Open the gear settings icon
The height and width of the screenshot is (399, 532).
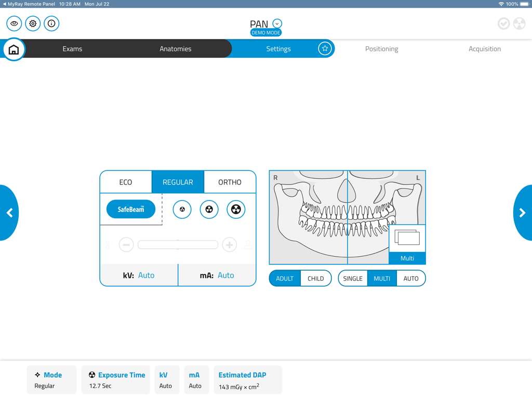tap(32, 23)
